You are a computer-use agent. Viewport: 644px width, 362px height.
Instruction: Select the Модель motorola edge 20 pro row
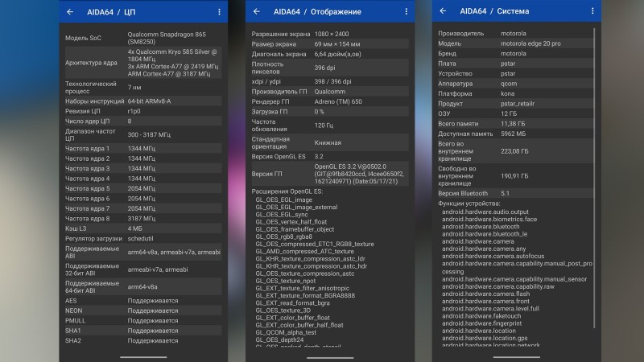point(515,43)
